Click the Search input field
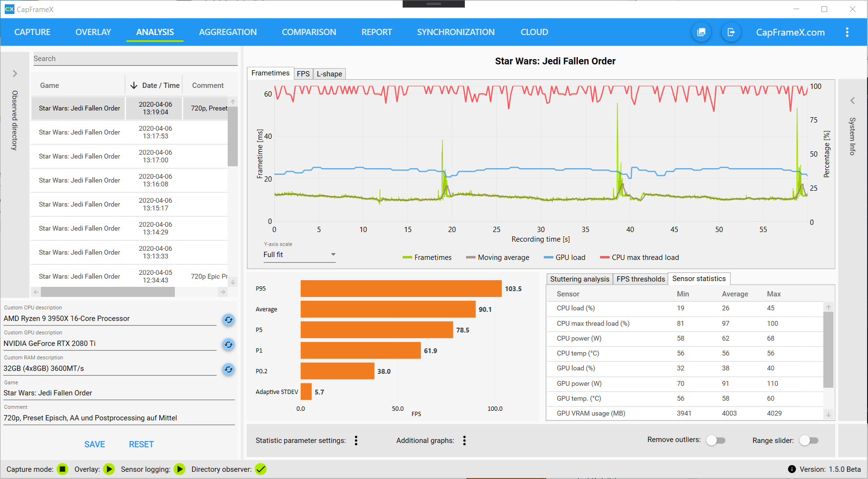The height and width of the screenshot is (479, 868). click(135, 59)
